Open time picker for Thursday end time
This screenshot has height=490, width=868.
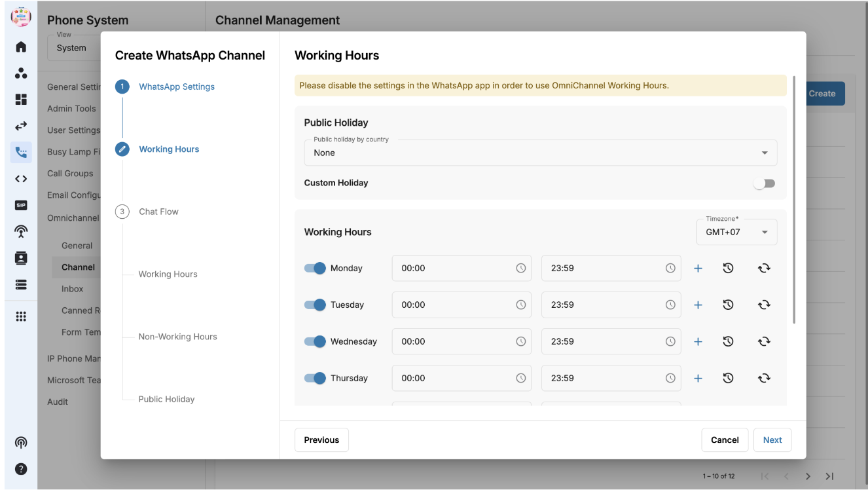click(670, 378)
